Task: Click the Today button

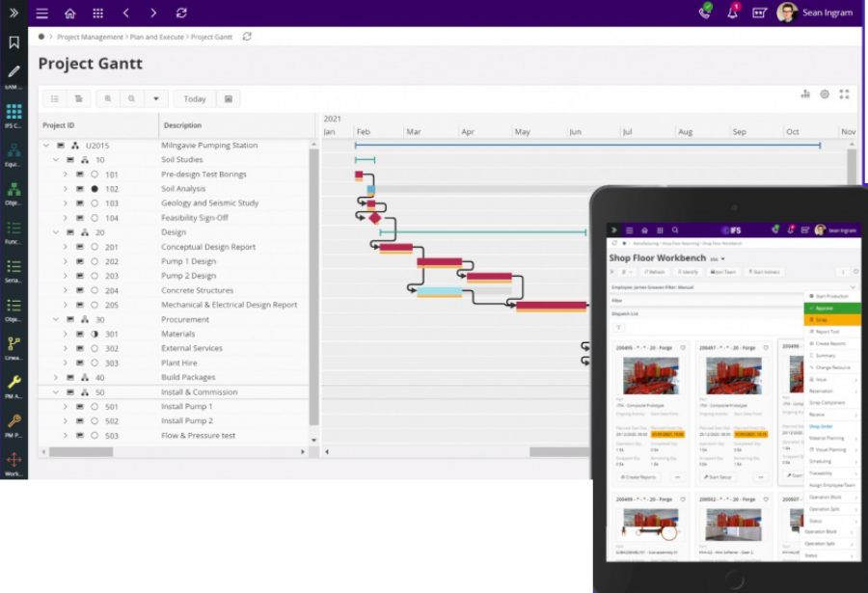Action: point(194,98)
